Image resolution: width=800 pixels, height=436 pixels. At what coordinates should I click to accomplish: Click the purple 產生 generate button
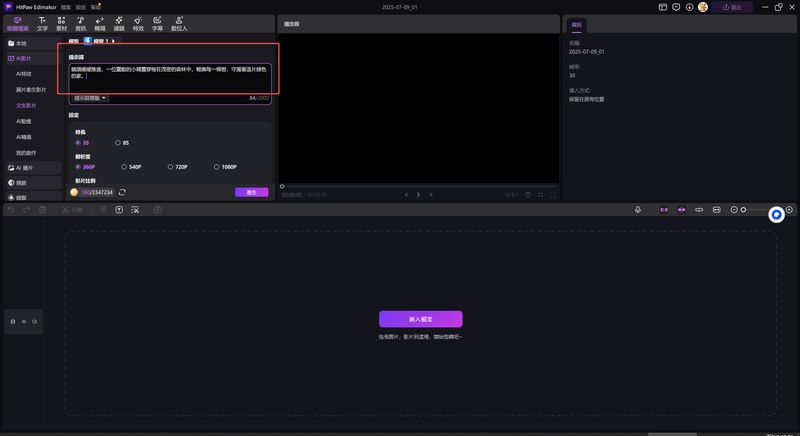point(251,192)
